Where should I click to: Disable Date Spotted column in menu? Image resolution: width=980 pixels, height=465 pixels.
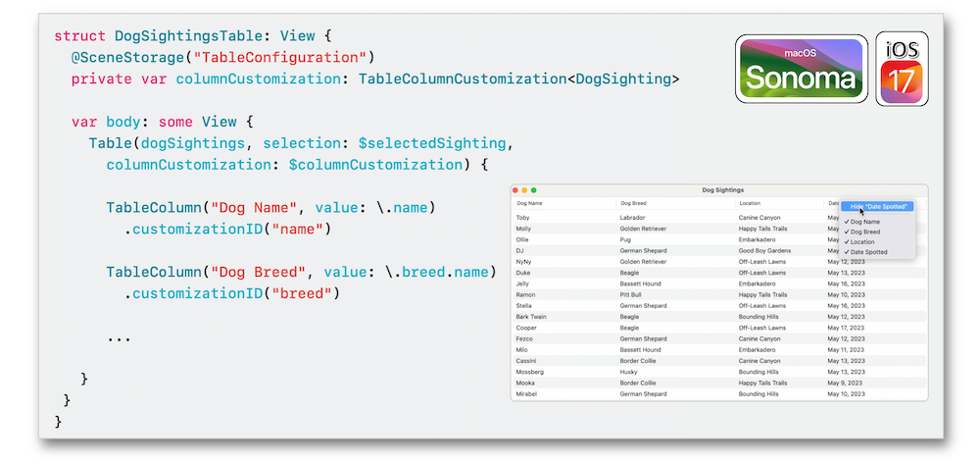pos(867,252)
